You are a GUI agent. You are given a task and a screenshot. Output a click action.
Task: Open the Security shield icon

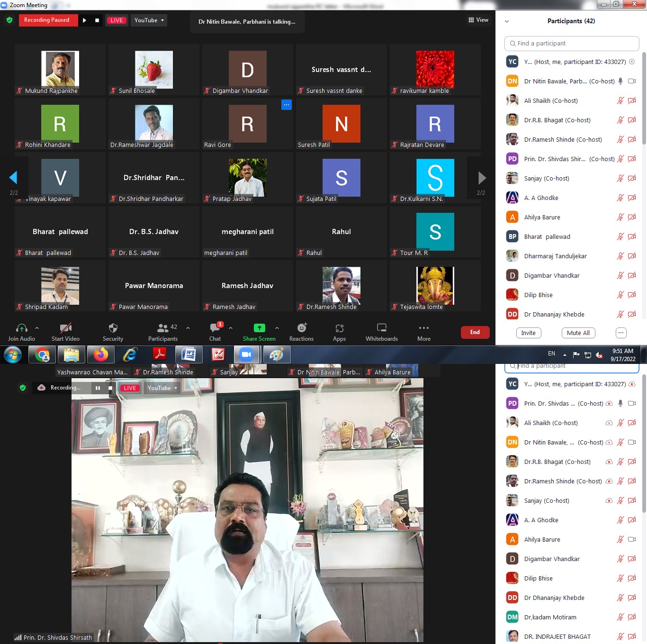113,328
